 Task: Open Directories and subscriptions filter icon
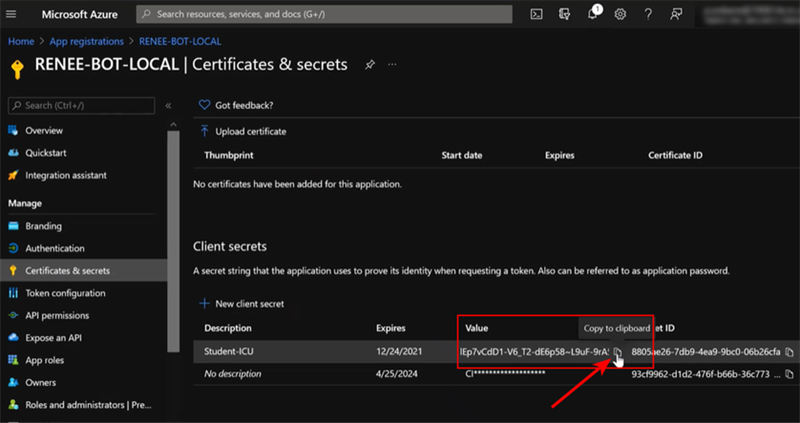click(x=564, y=14)
